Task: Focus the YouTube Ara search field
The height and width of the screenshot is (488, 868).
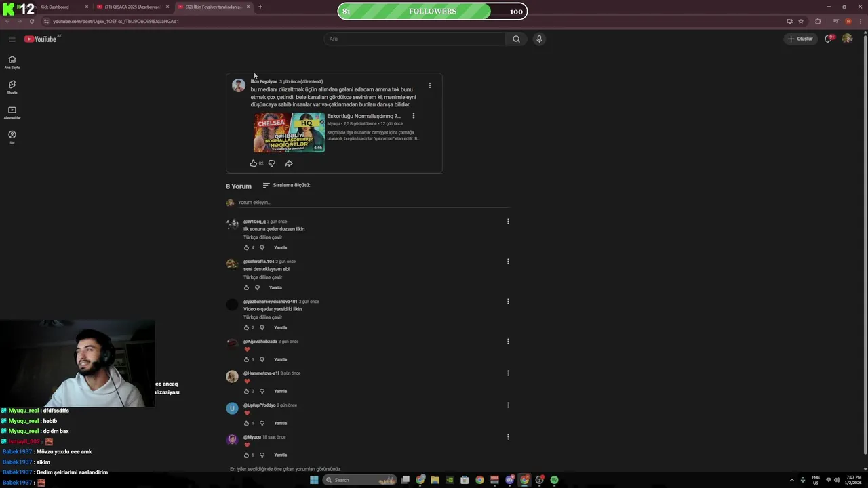Action: click(x=414, y=39)
